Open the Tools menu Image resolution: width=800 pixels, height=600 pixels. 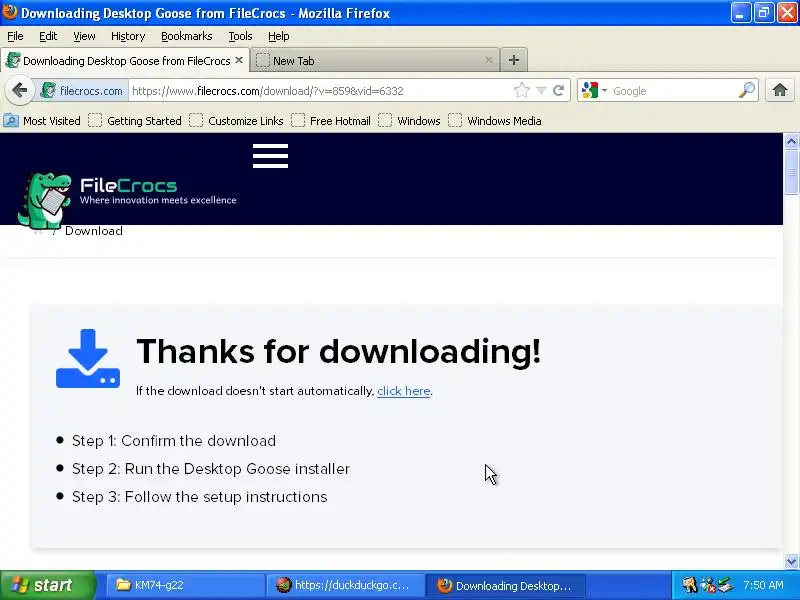click(x=240, y=36)
